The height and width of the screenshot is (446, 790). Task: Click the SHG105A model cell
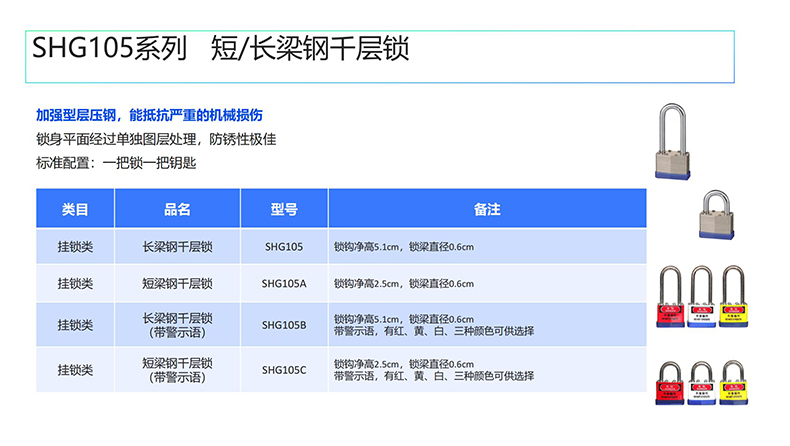coord(284,284)
